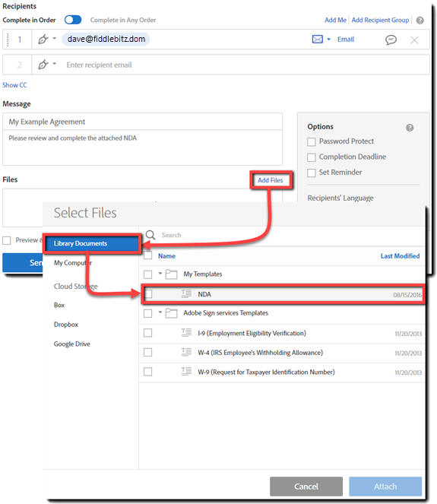The height and width of the screenshot is (504, 437).
Task: Click the help icon beside Add Recipient Group
Action: coord(420,21)
